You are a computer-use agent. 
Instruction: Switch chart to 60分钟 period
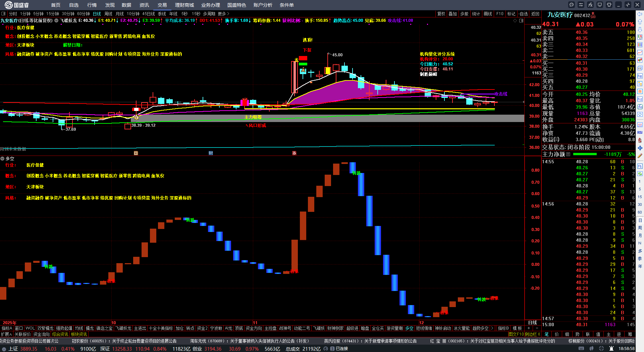click(x=84, y=14)
